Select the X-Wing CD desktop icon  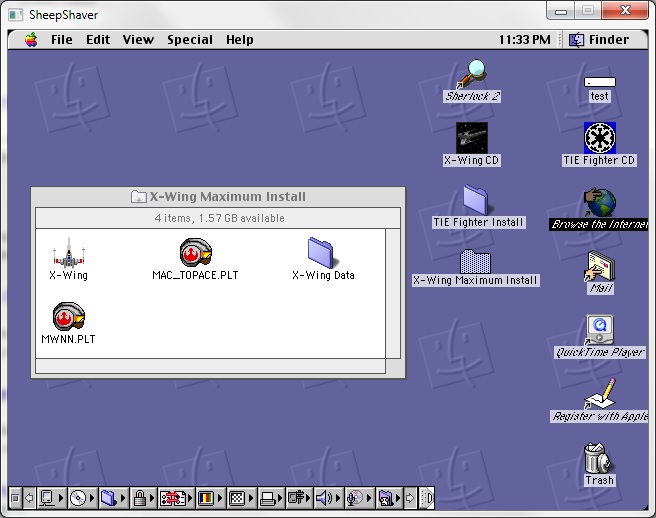click(472, 144)
